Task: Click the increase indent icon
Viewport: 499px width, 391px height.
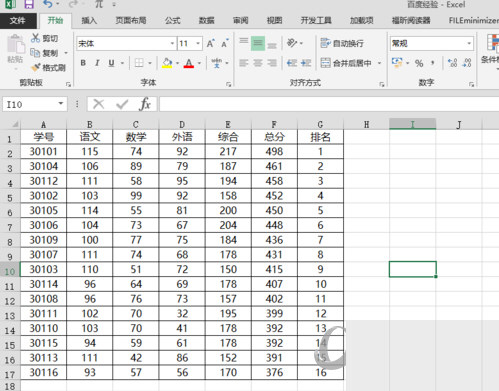Action: 306,63
